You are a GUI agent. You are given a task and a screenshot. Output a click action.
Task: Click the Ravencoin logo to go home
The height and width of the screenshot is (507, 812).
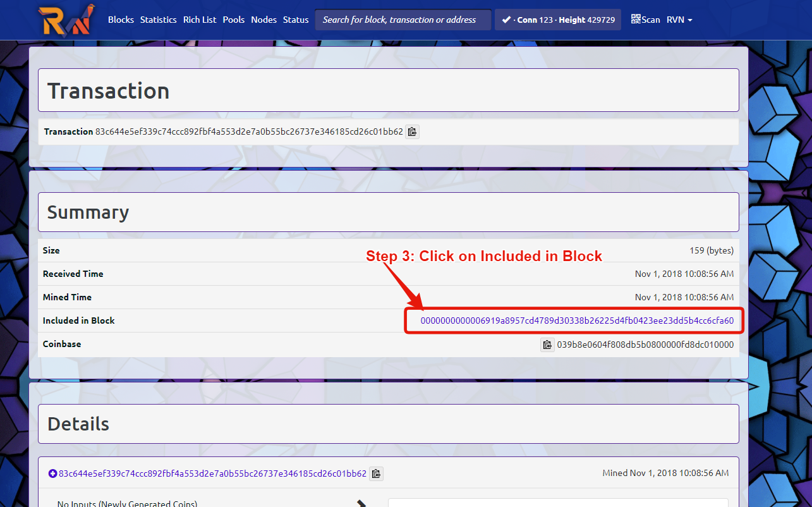66,20
